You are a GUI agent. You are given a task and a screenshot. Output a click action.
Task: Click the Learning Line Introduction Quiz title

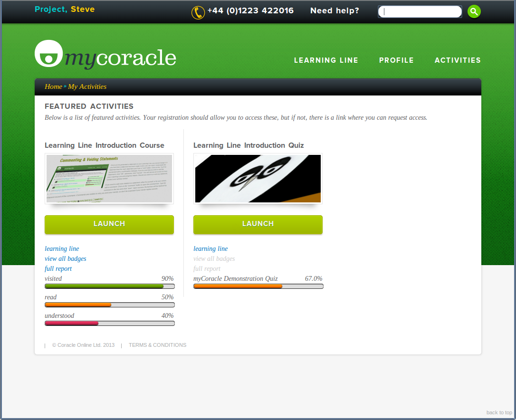[248, 145]
